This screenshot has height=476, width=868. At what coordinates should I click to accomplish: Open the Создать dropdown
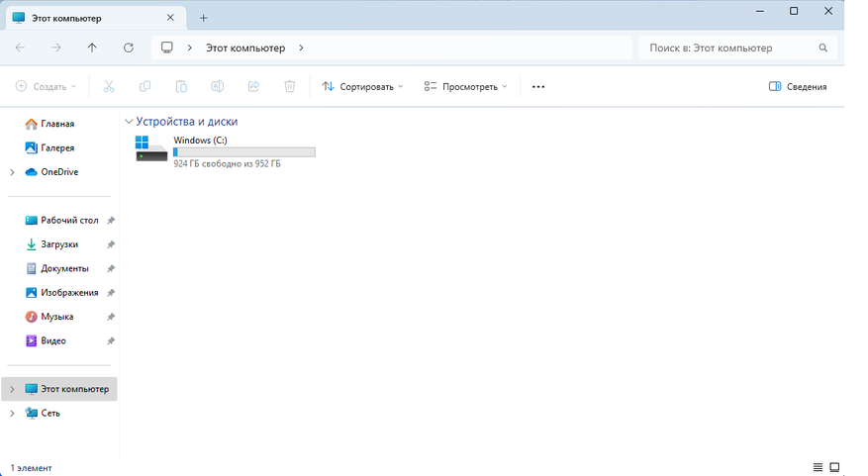pos(46,86)
